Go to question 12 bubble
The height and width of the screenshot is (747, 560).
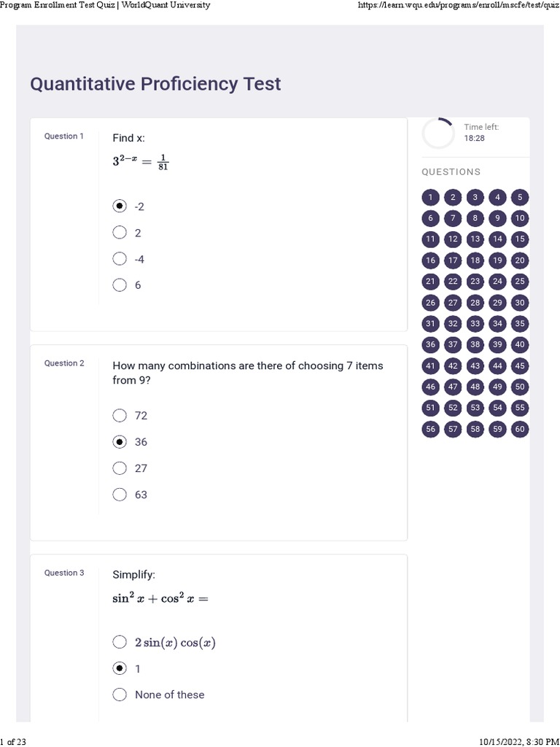coord(453,239)
